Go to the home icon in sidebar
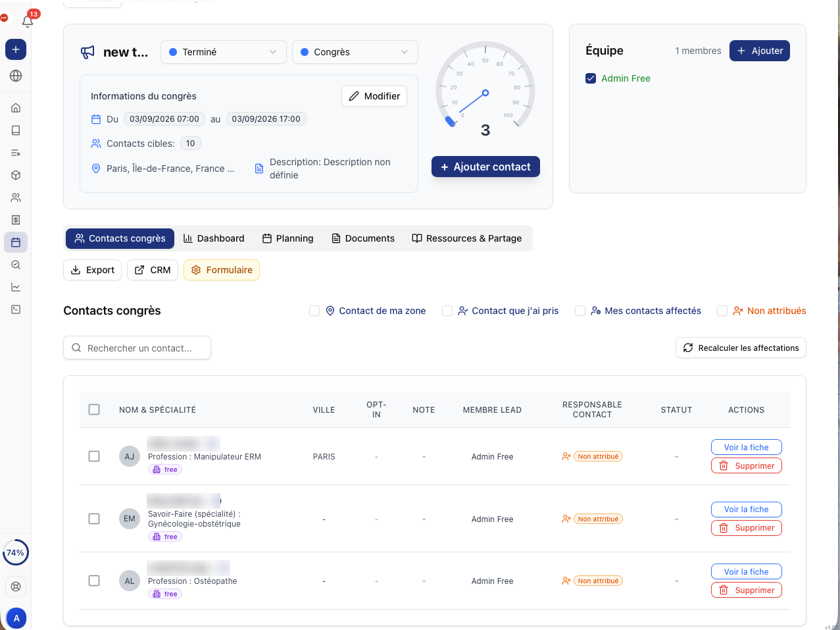840x630 pixels. coord(16,108)
